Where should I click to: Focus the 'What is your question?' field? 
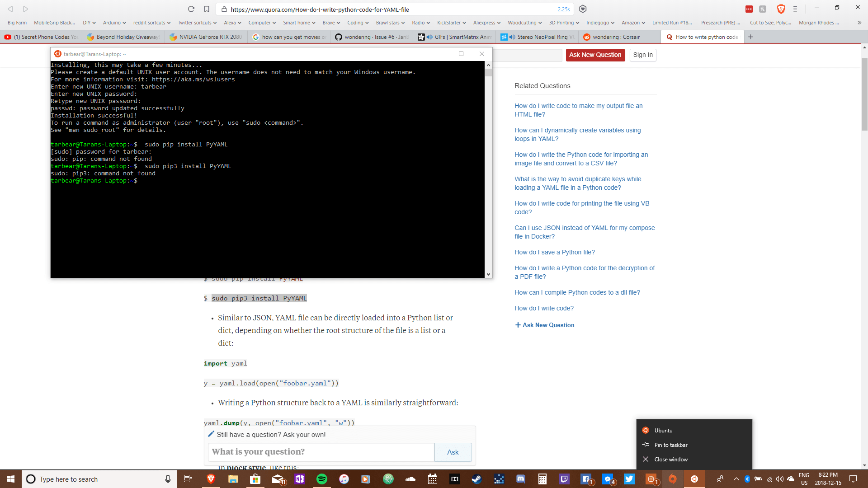point(321,452)
